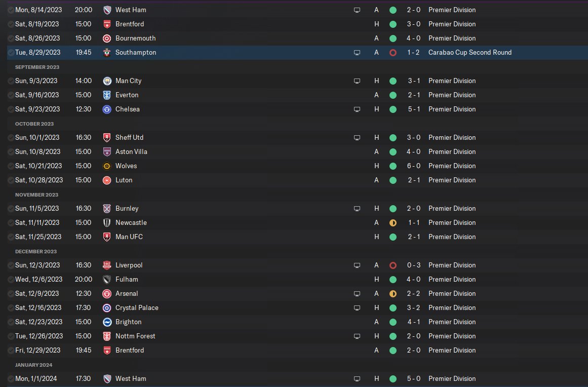Screen dimensions: 588x387
Task: Open the Arsenal team link
Action: (x=127, y=293)
